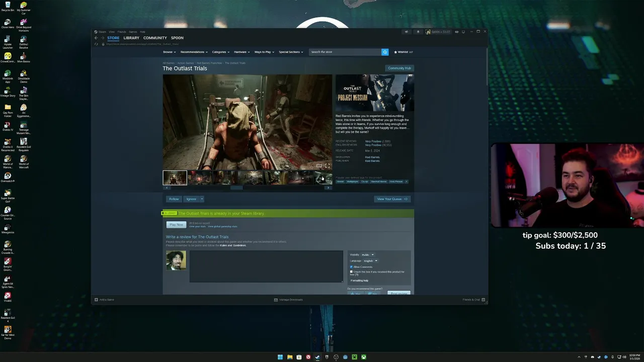Open the arrow dropdown next to Ignore
The width and height of the screenshot is (644, 362).
(202, 199)
